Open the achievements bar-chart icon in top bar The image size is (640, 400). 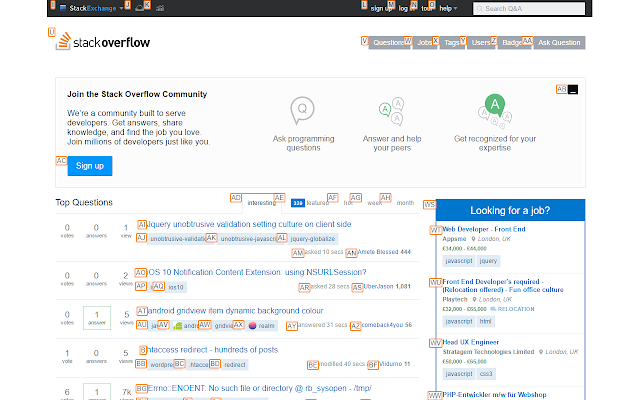pos(160,8)
